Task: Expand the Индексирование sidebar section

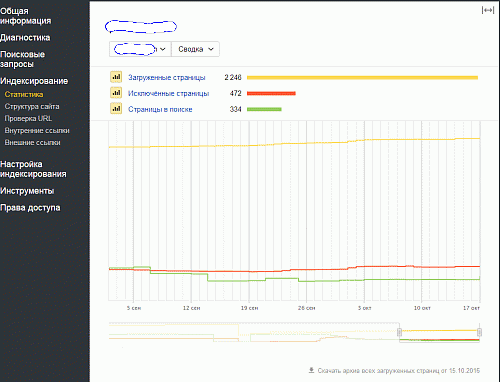Action: pos(34,81)
